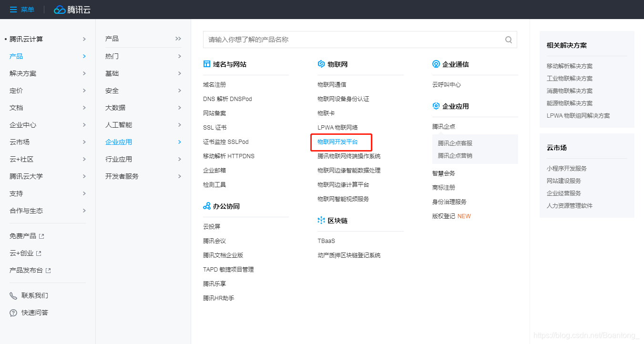This screenshot has width=644, height=344.
Task: Open the 移动解析解决方案 link
Action: [x=570, y=66]
